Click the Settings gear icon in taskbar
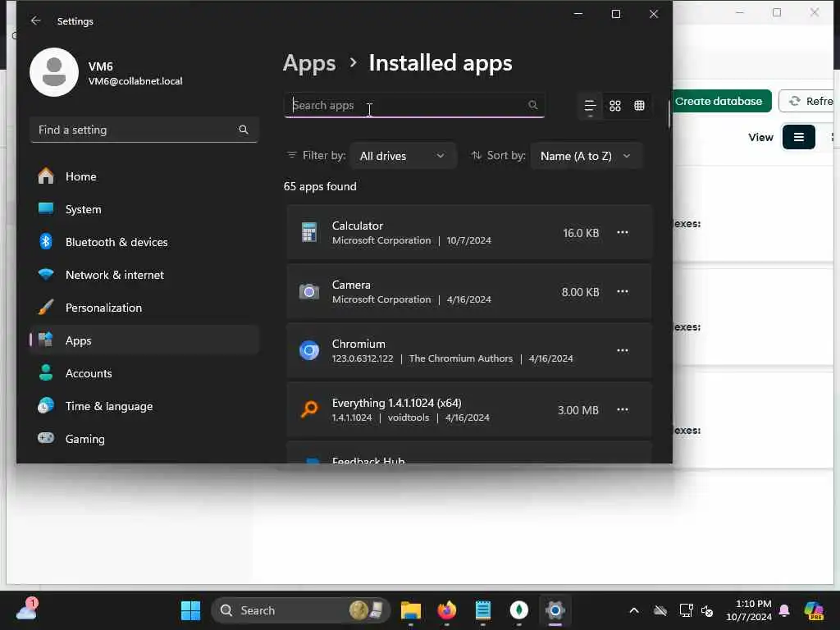Image resolution: width=840 pixels, height=630 pixels. click(x=555, y=610)
